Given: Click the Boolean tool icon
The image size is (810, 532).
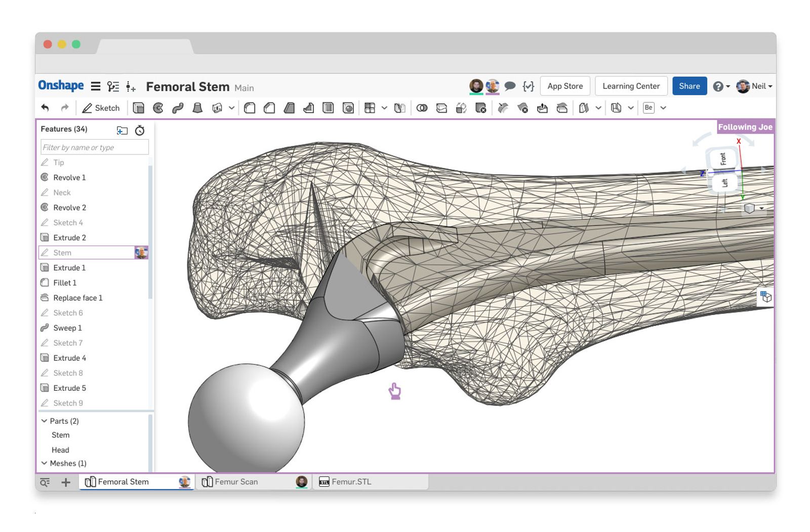Looking at the screenshot, I should (x=422, y=108).
